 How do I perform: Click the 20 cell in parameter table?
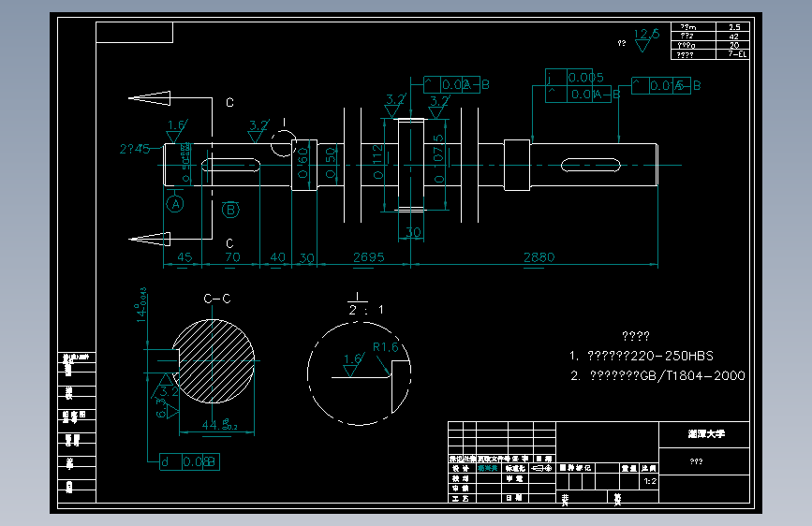732,46
